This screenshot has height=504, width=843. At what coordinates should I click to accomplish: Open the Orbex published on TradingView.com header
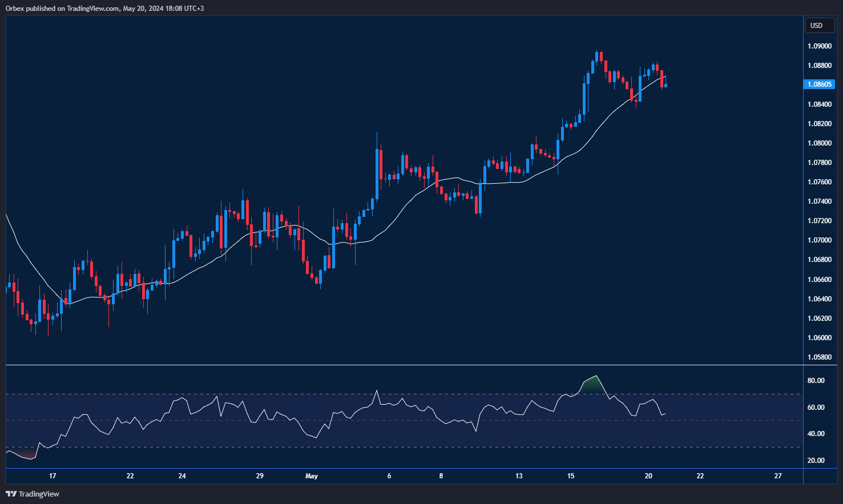click(x=104, y=8)
